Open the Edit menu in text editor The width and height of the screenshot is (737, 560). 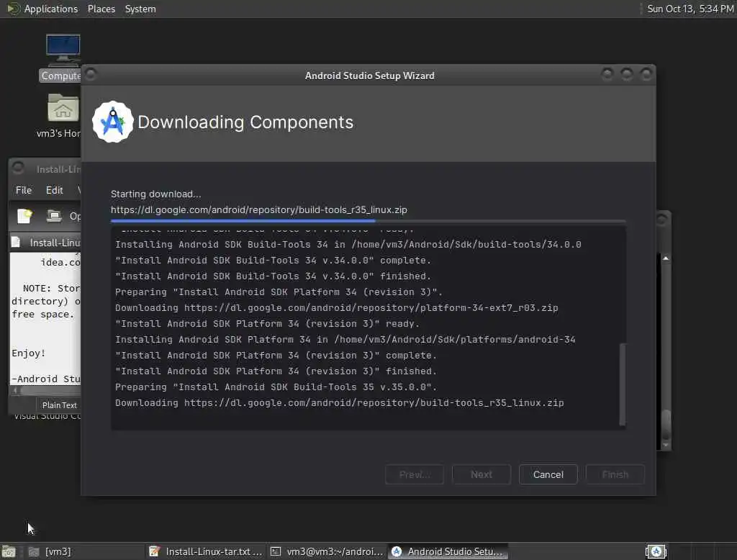coord(55,190)
